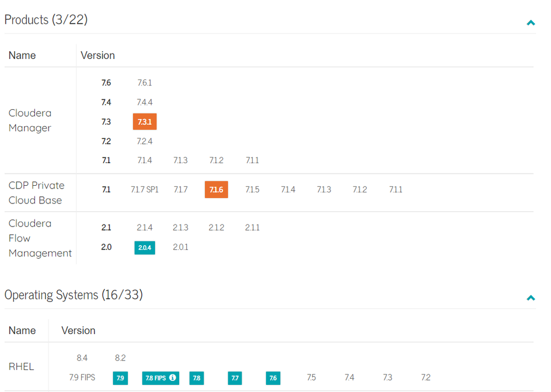Select RHEL version 7.2

click(x=426, y=378)
